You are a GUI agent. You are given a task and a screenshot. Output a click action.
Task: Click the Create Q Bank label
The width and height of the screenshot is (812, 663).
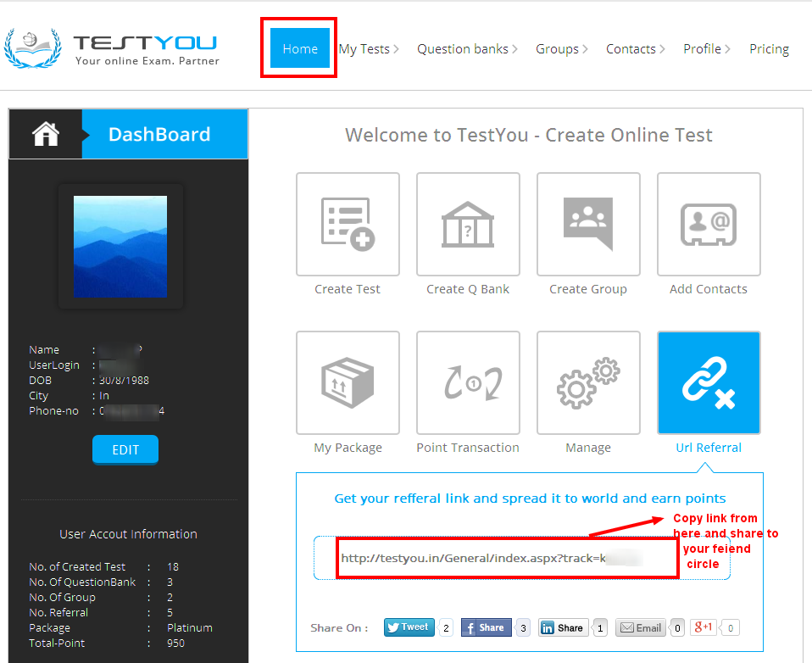point(468,289)
